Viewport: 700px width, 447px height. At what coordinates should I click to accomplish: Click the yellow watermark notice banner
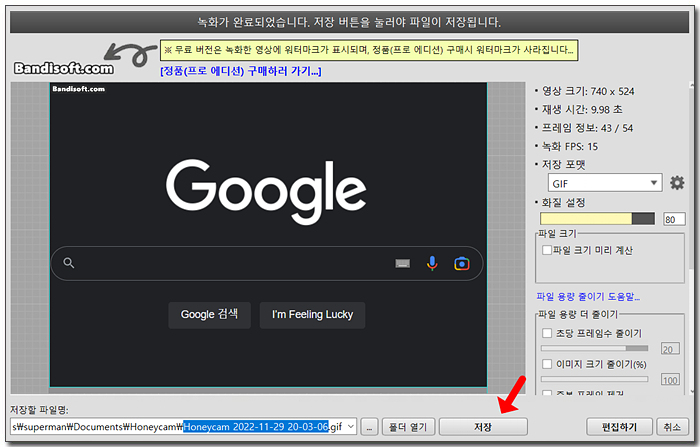click(369, 50)
